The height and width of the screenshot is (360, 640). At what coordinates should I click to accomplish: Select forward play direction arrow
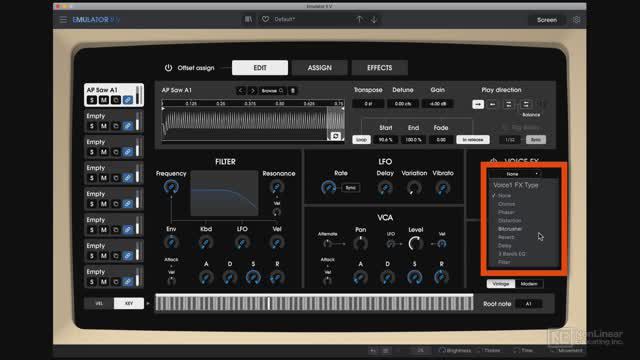click(x=478, y=104)
